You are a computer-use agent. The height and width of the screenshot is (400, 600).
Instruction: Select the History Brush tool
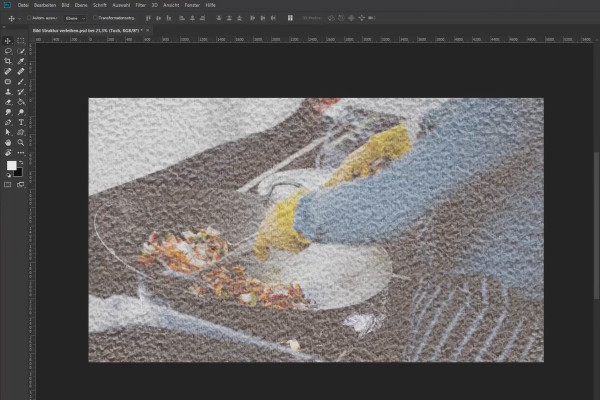coord(21,92)
